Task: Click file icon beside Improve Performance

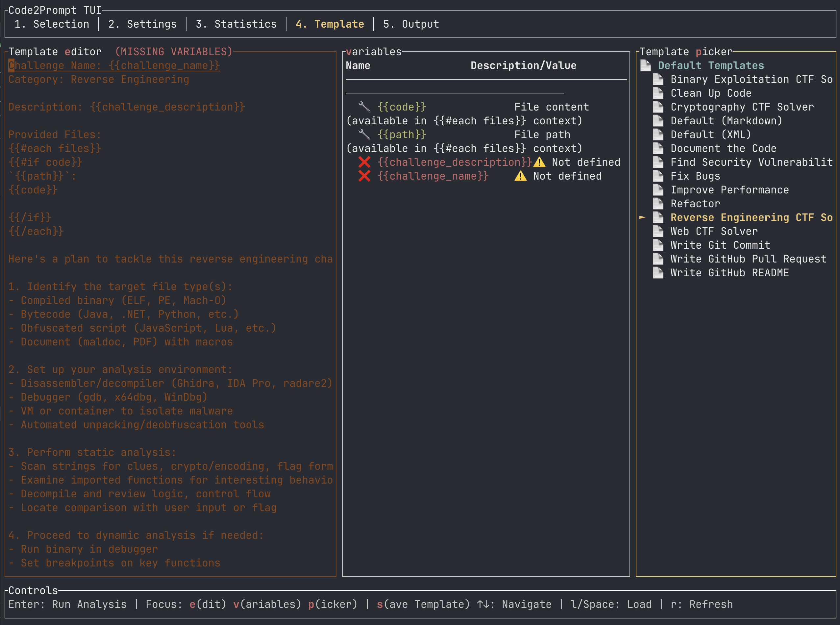Action: tap(658, 190)
